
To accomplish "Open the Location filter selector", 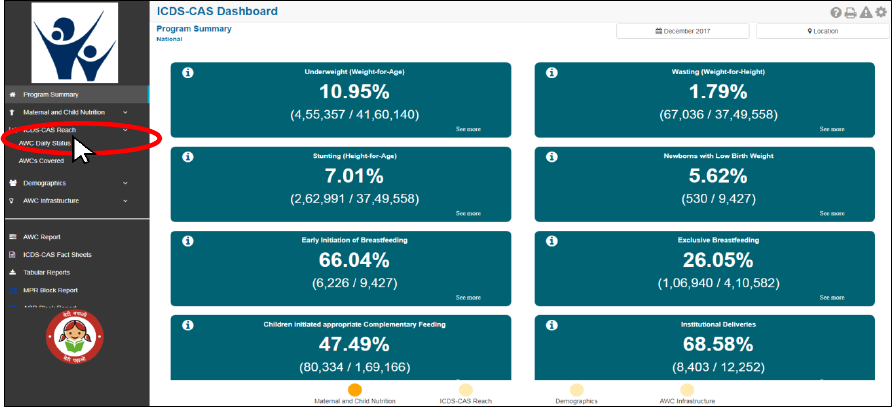I will 823,31.
